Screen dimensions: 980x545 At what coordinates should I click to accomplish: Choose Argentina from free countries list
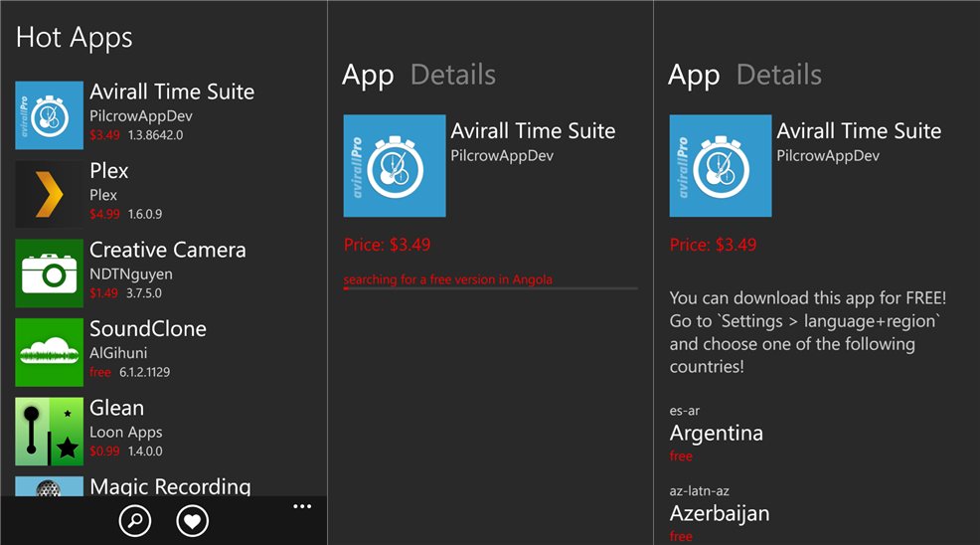coord(717,433)
